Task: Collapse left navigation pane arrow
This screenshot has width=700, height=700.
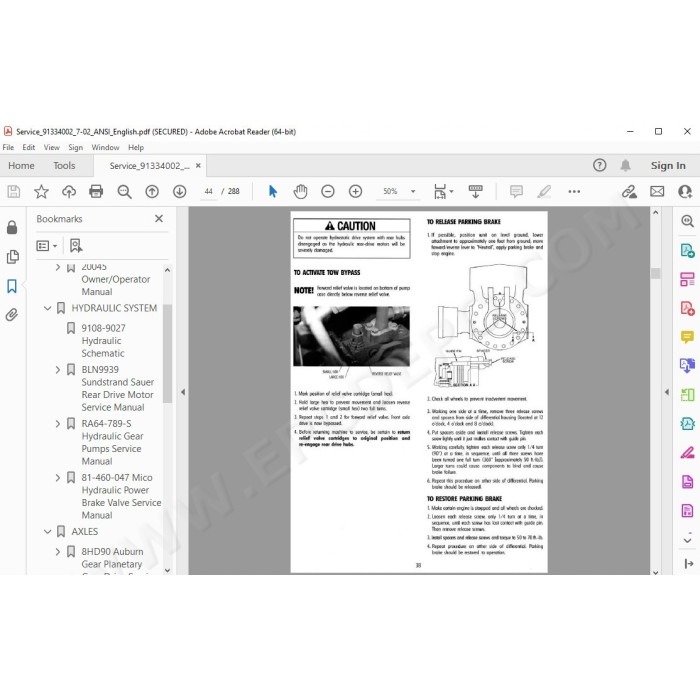Action: (x=183, y=392)
